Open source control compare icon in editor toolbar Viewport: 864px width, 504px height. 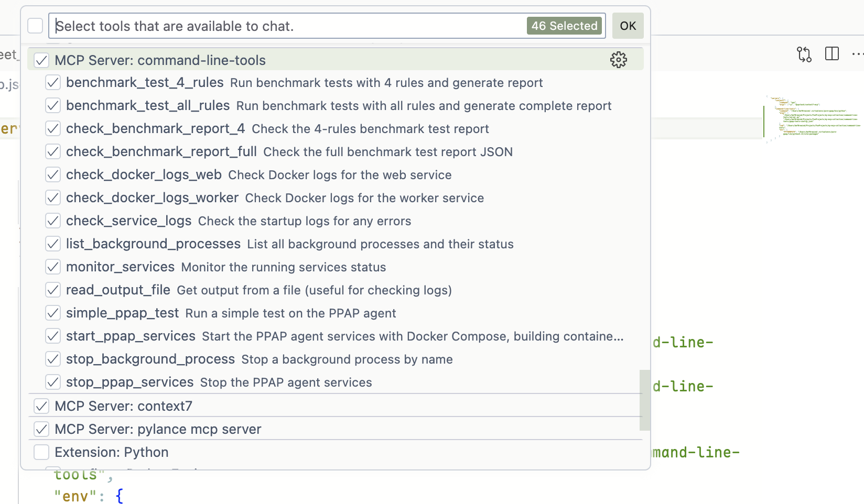pos(804,54)
